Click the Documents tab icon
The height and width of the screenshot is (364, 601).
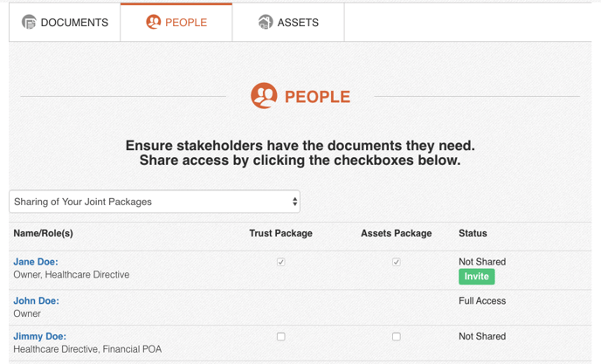click(29, 22)
